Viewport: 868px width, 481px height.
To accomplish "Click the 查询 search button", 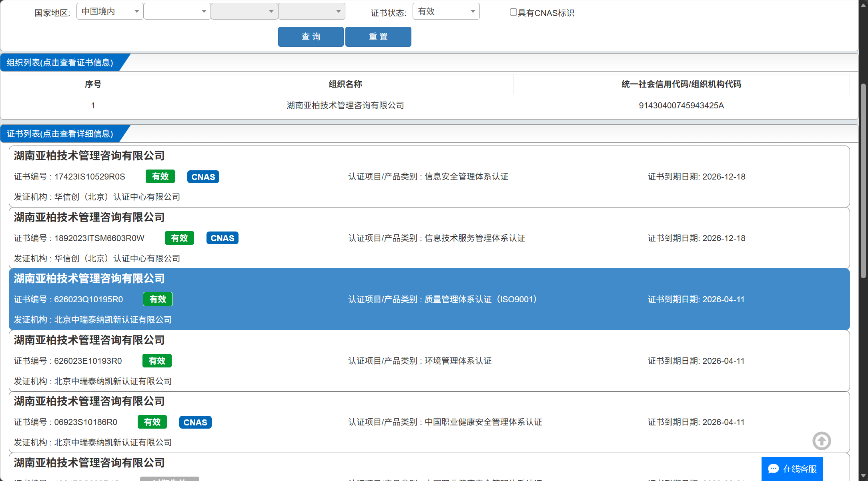I will [311, 37].
